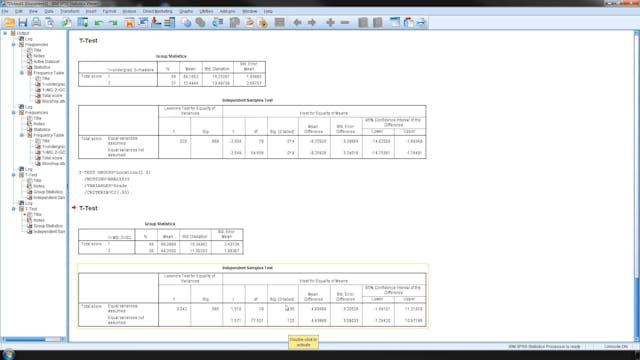Click the upper T-Test heading
Image resolution: width=640 pixels, height=360 pixels.
click(88, 40)
